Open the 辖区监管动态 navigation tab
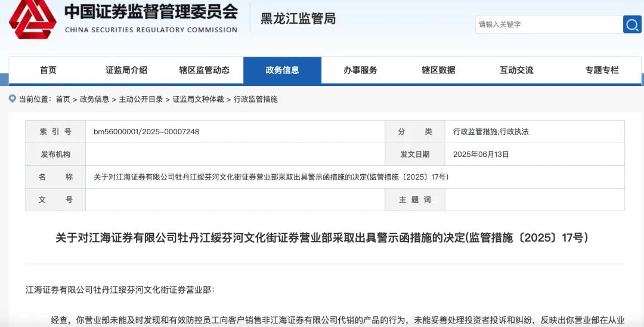Screen dimensions: 644x327 pyautogui.click(x=204, y=70)
